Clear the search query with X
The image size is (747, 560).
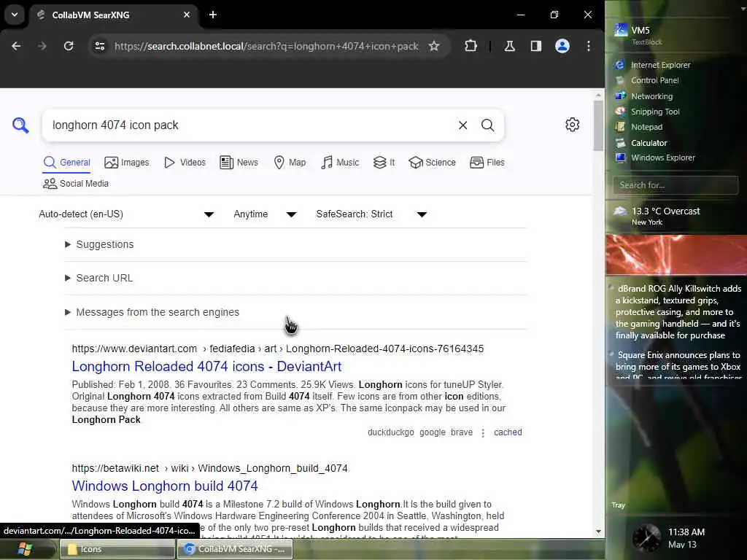[x=462, y=125]
